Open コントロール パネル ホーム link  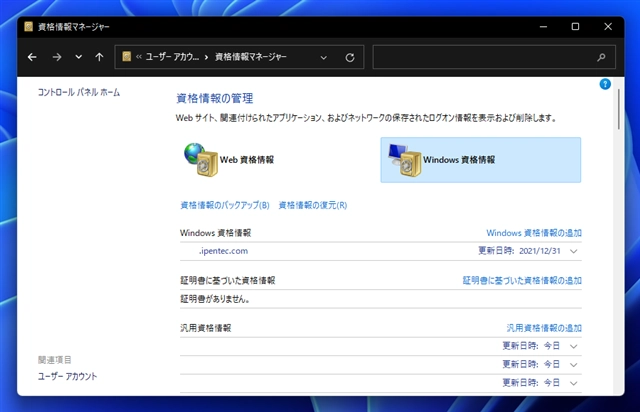click(x=79, y=92)
